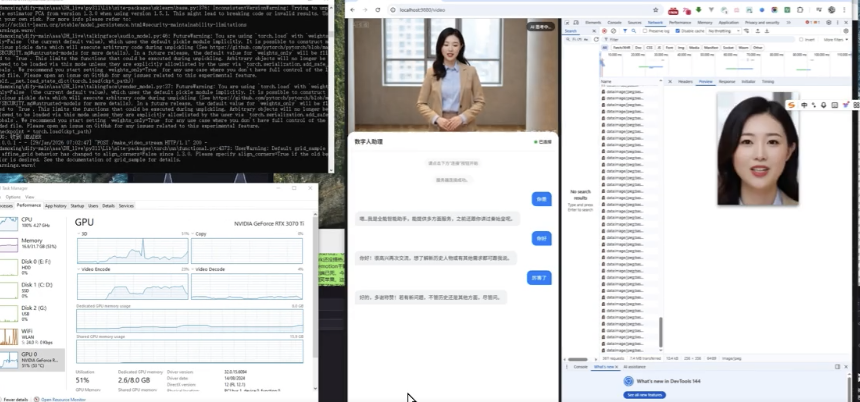Open network conditions icon
Screen dimensions: 860x402
pyautogui.click(x=746, y=31)
